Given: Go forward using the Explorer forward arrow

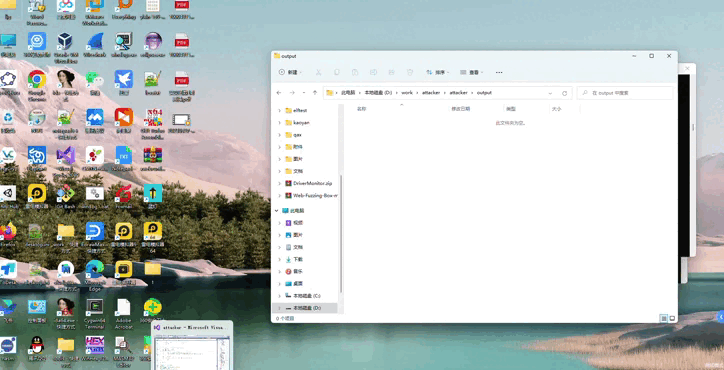Looking at the screenshot, I should 291,93.
